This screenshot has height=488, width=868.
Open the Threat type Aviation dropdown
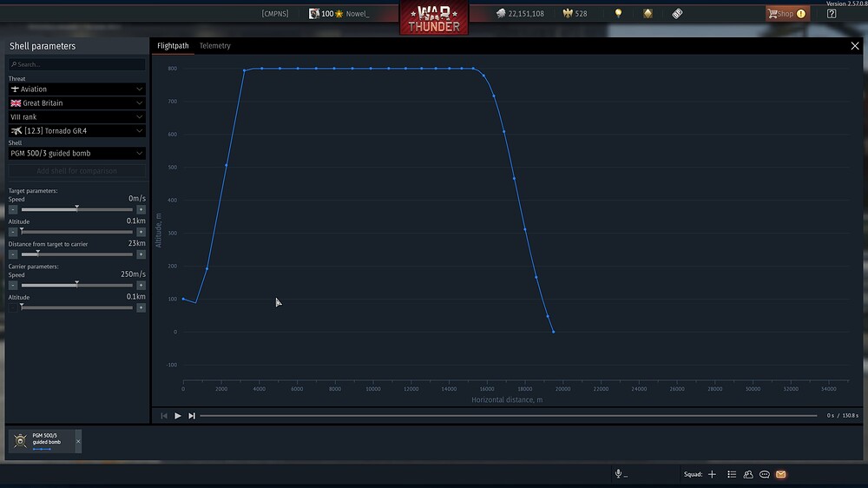77,89
